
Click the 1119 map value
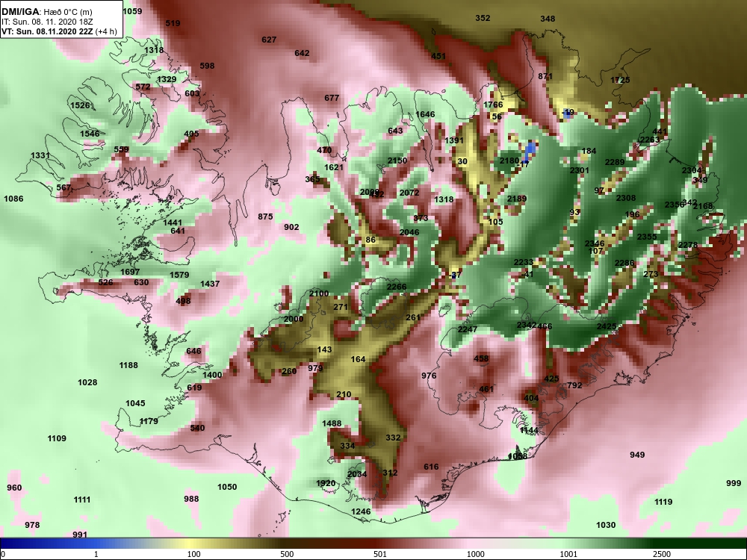[663, 502]
